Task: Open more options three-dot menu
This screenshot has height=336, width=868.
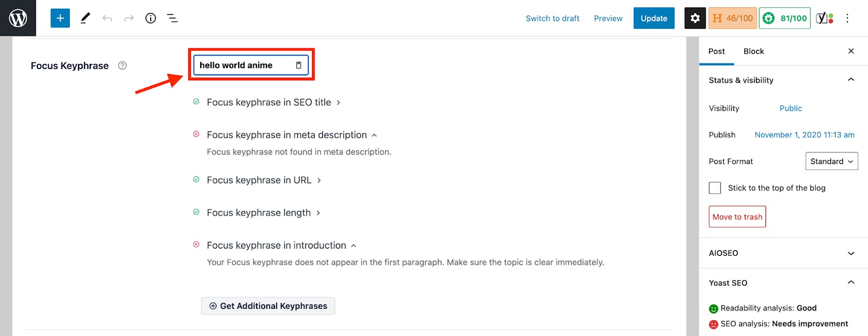Action: pos(847,18)
